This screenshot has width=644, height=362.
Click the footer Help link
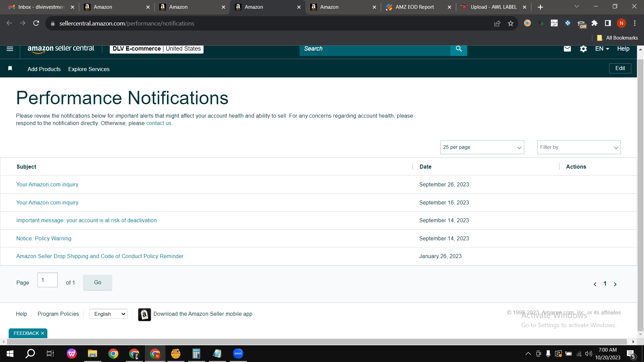point(21,314)
